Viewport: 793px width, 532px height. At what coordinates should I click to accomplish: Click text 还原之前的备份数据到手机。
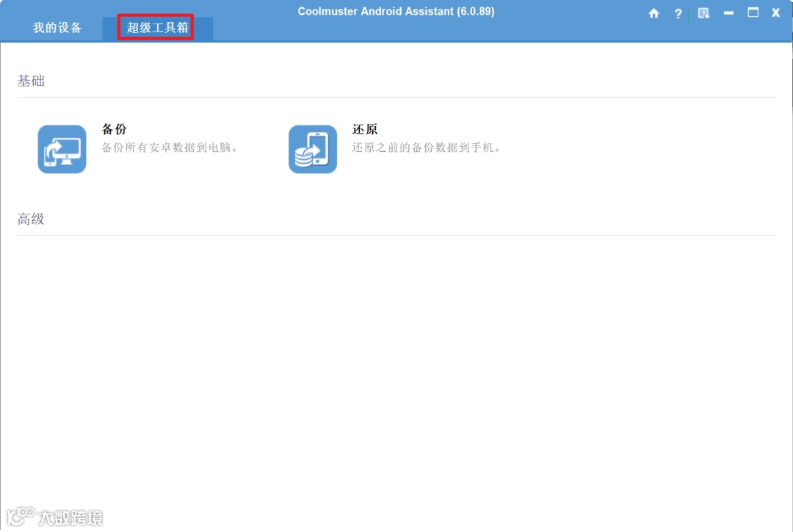tap(427, 147)
